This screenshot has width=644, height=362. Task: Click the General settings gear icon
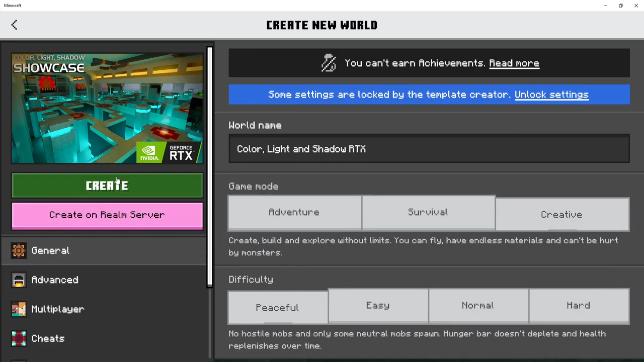click(19, 250)
